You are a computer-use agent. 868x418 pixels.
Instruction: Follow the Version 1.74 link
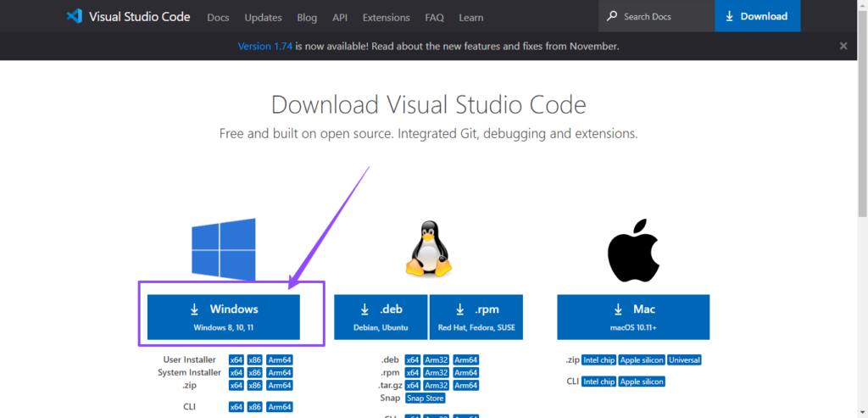click(x=264, y=46)
